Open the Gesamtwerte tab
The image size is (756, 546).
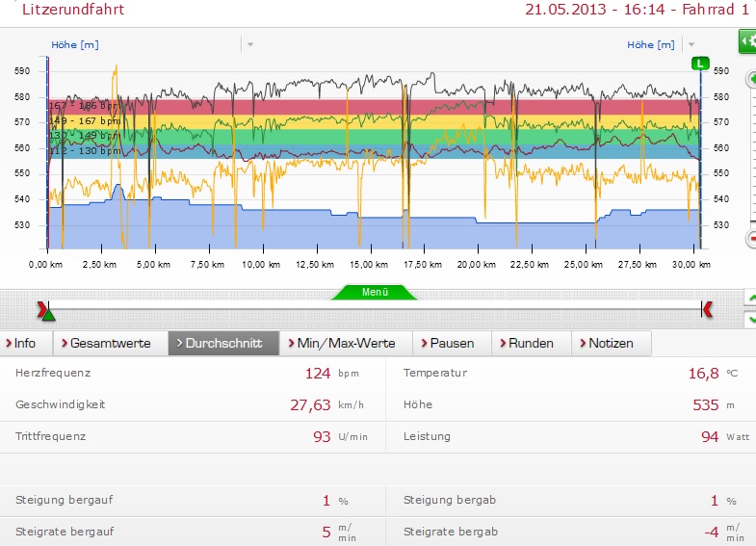tap(110, 343)
